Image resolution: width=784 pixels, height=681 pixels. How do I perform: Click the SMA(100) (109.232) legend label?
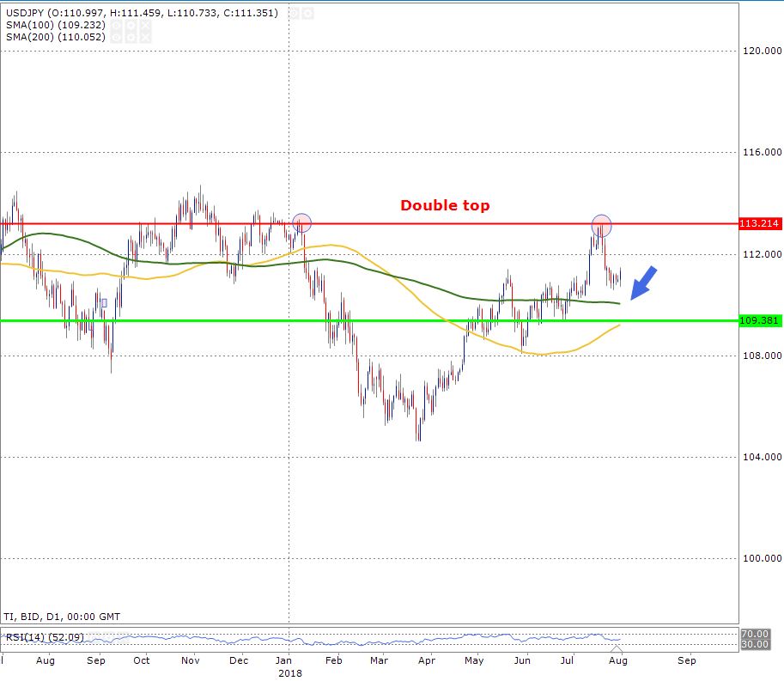tap(56, 25)
